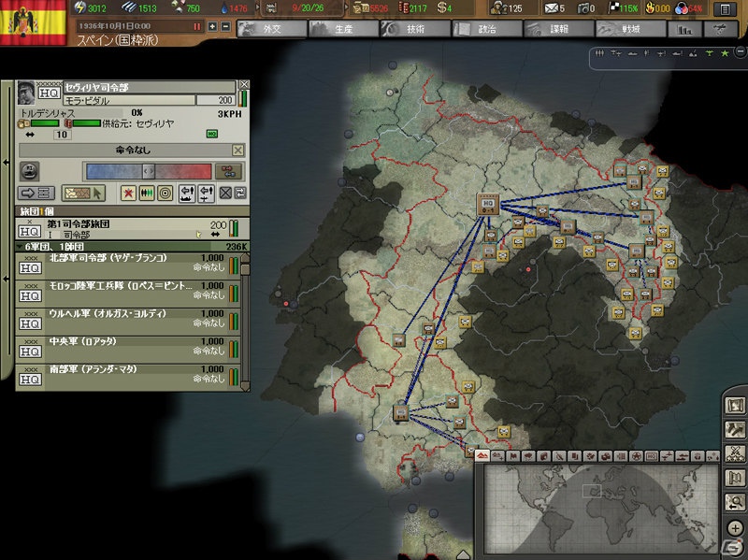Edit the unit name セヴィリヤ司令部
Viewport: 748px width, 560px height.
(149, 87)
